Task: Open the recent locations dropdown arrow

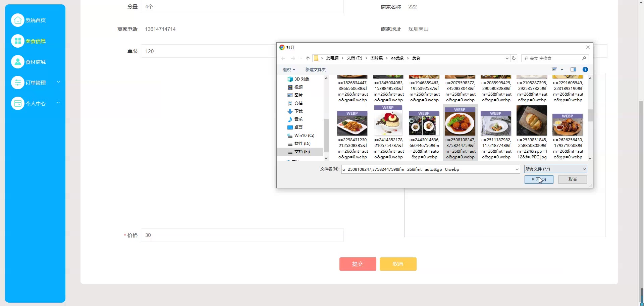Action: tap(301, 58)
